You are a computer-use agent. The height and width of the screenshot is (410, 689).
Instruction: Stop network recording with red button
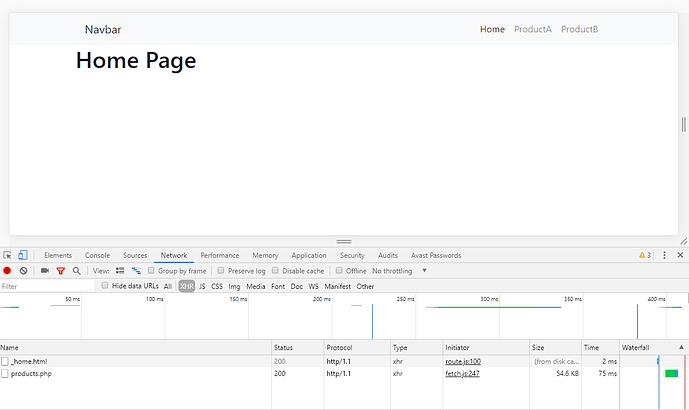7,271
